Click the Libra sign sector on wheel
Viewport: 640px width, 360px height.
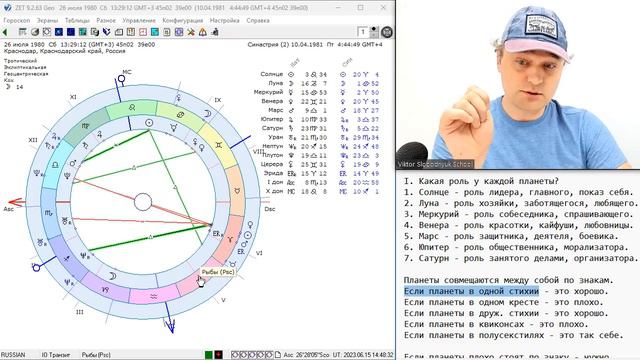(x=55, y=165)
